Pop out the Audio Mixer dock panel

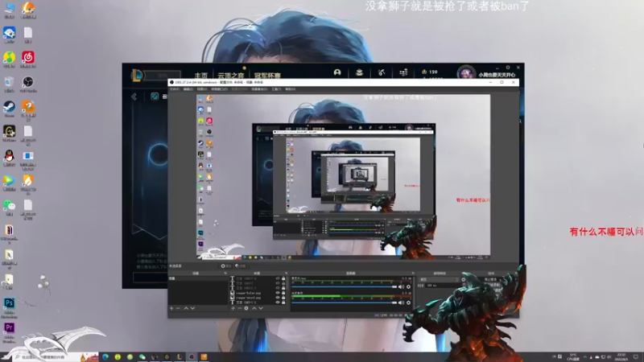(x=413, y=273)
